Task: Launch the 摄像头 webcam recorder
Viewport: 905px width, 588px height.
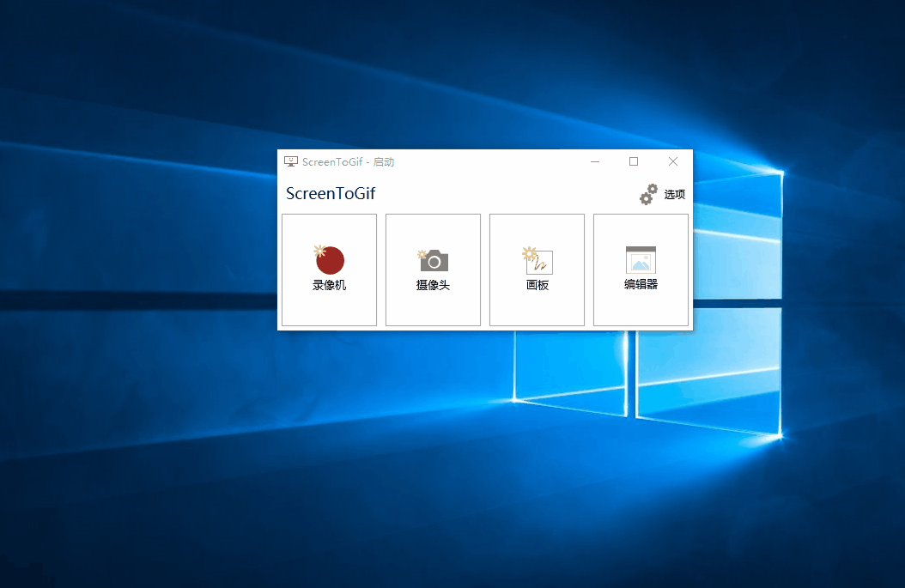Action: (433, 270)
